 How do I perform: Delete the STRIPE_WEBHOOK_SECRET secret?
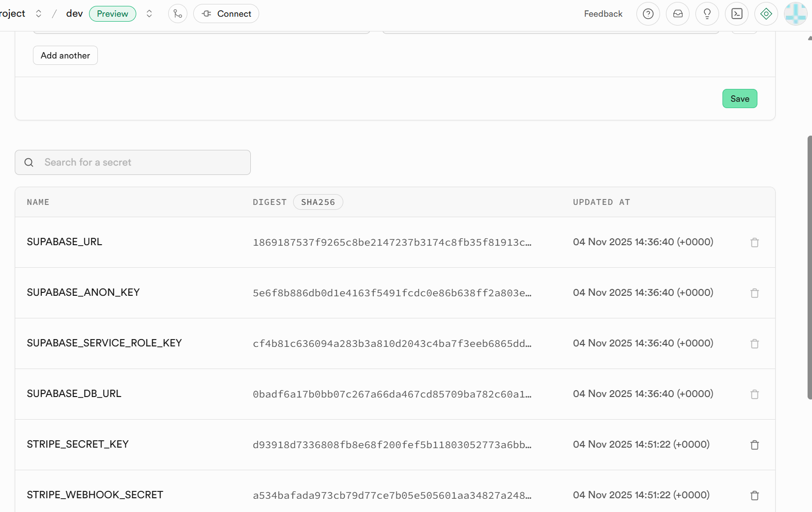[754, 495]
